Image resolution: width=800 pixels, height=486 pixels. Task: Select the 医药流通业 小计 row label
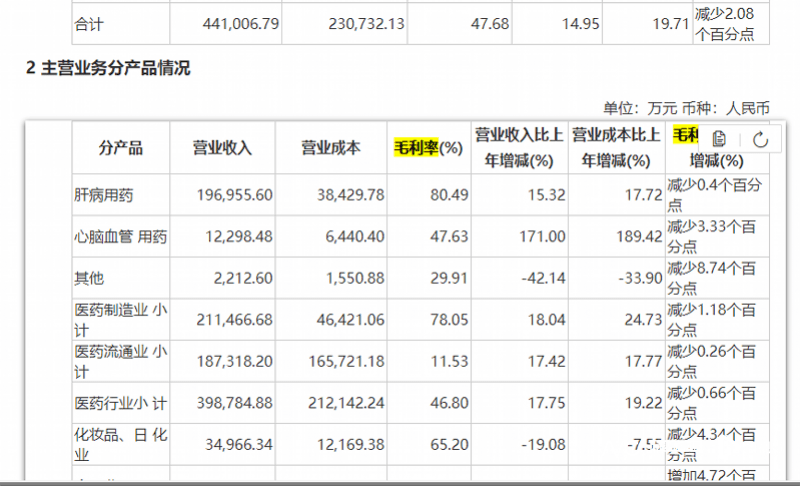click(x=120, y=362)
